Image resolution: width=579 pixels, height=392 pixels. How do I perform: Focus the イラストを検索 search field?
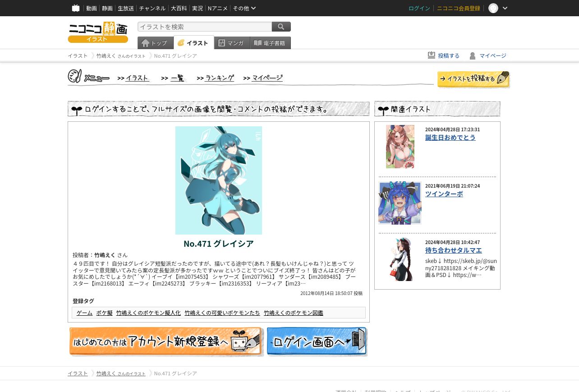tap(205, 27)
